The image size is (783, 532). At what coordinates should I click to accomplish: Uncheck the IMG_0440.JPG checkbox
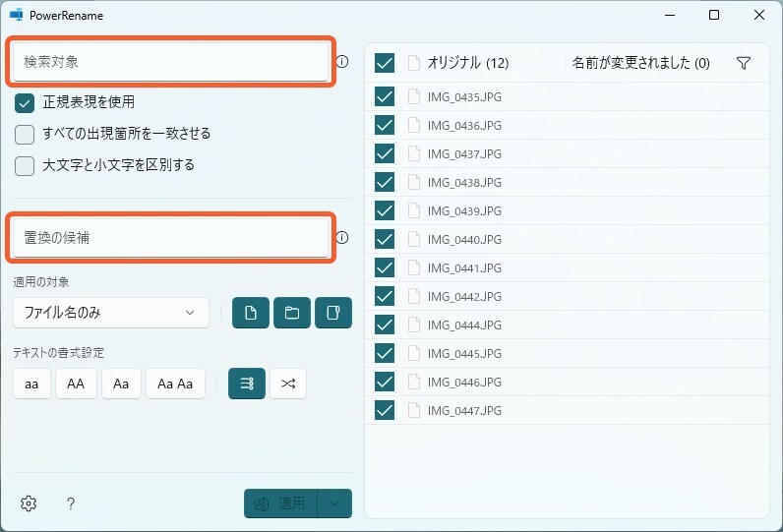point(385,239)
